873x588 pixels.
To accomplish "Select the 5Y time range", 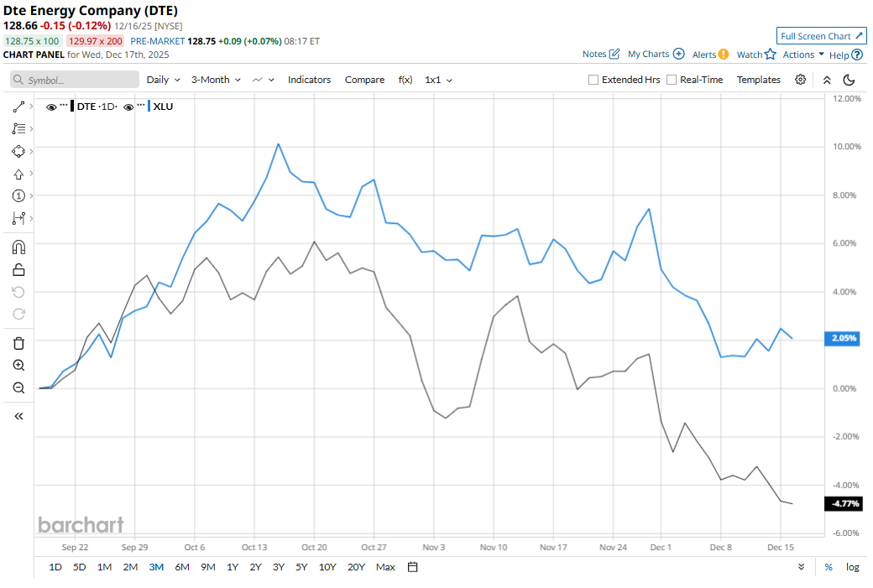I will [x=301, y=567].
